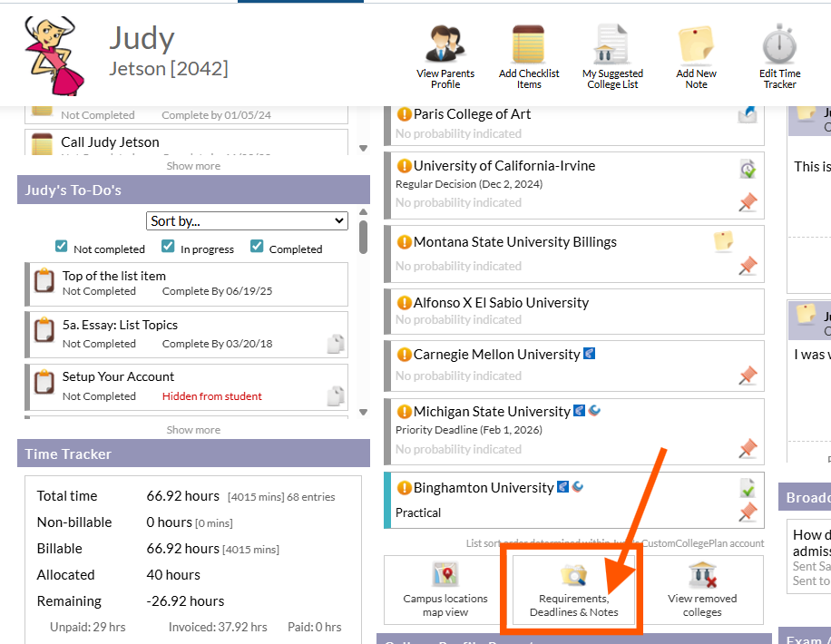Click warning icon beside Paris College of Art
Image resolution: width=831 pixels, height=644 pixels.
(404, 114)
